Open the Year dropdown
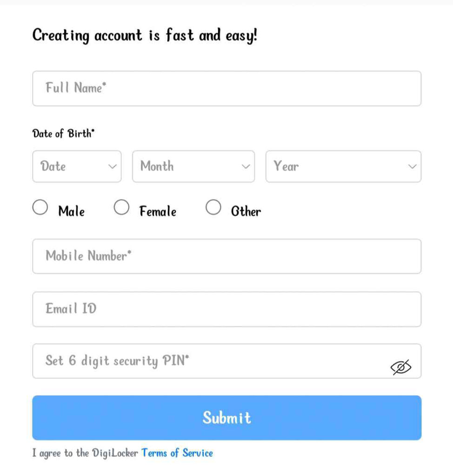The width and height of the screenshot is (453, 476). pos(343,166)
